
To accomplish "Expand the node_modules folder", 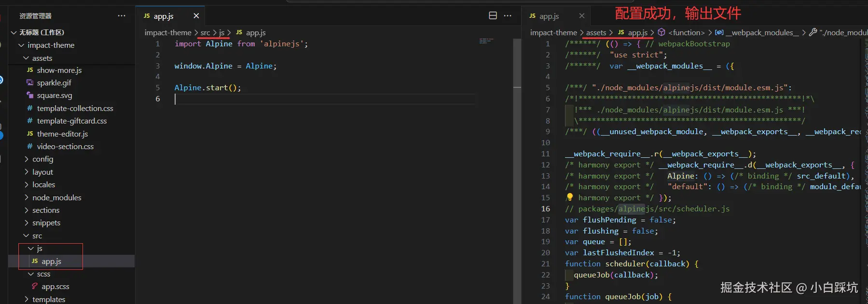I will pyautogui.click(x=56, y=197).
